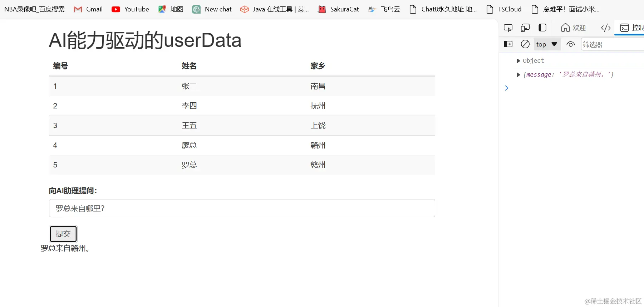Click the 意难平 bookmark page icon
Image resolution: width=644 pixels, height=307 pixels.
pos(535,9)
